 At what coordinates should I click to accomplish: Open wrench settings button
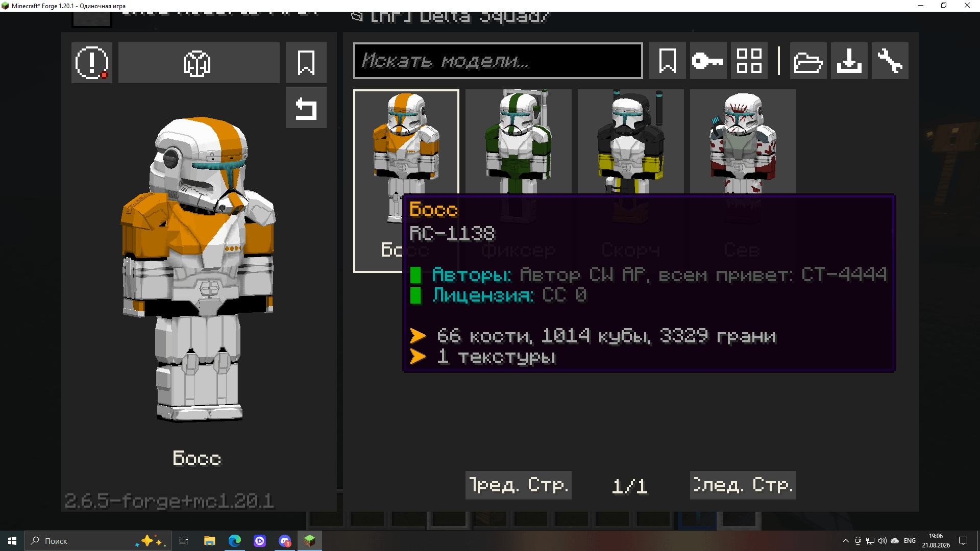pos(890,61)
